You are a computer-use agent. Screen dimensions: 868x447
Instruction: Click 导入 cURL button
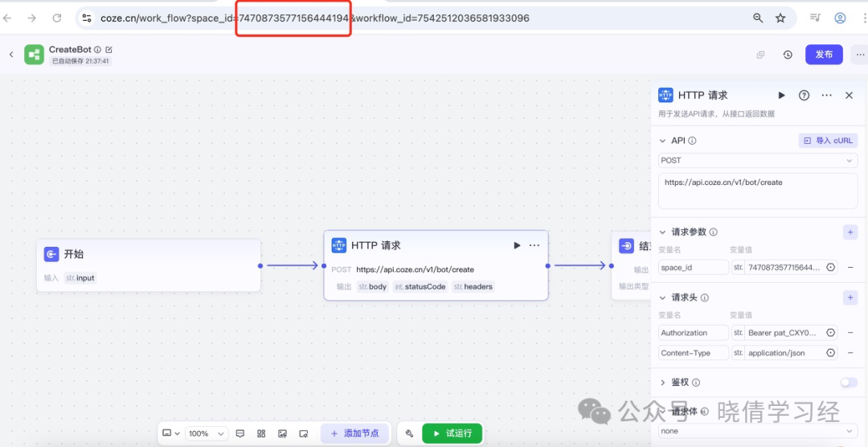[x=828, y=141]
